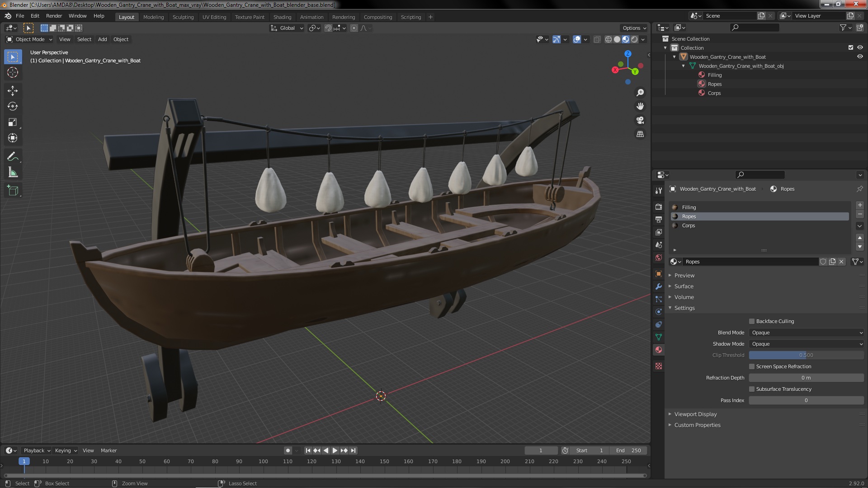868x488 pixels.
Task: Click the Refraction Depth value field
Action: tap(807, 378)
